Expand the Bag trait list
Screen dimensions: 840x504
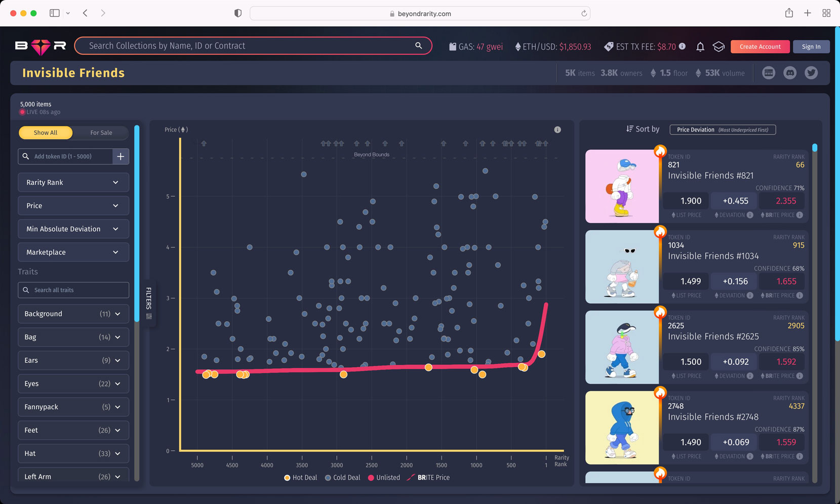pyautogui.click(x=73, y=337)
